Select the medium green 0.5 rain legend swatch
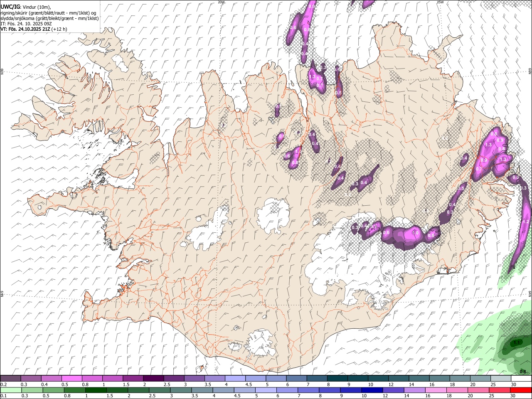This screenshot has width=532, height=399. point(53,390)
